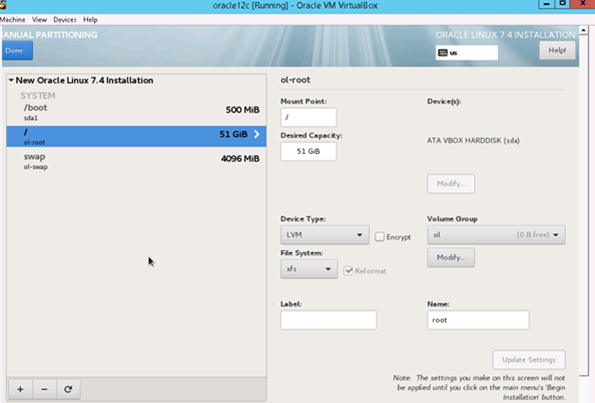
Task: Click the 4096 MiB size value
Action: pyautogui.click(x=240, y=159)
